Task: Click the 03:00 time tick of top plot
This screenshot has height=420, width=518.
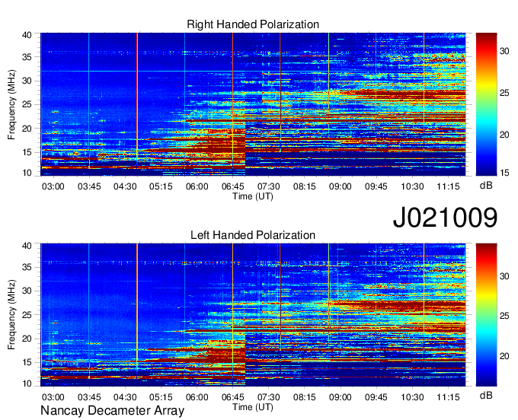Action: pyautogui.click(x=53, y=186)
